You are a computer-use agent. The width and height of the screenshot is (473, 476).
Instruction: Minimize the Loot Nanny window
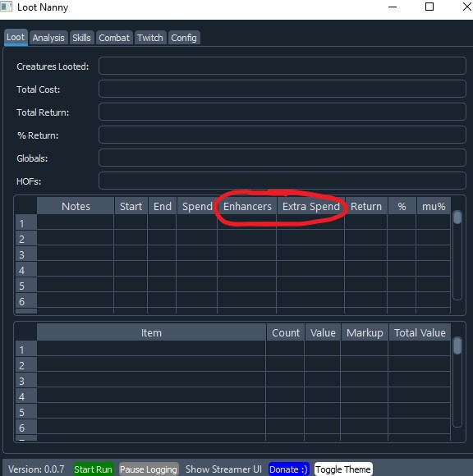[393, 7]
